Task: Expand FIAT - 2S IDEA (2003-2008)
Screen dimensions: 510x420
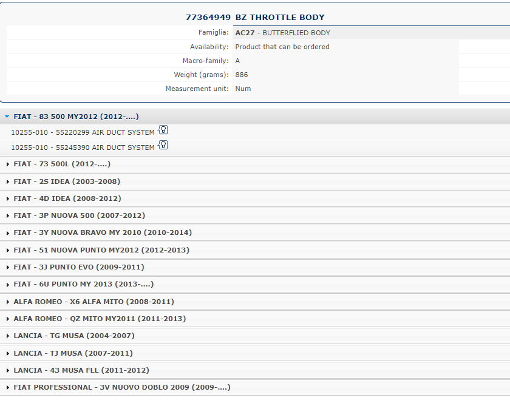Action: click(67, 181)
